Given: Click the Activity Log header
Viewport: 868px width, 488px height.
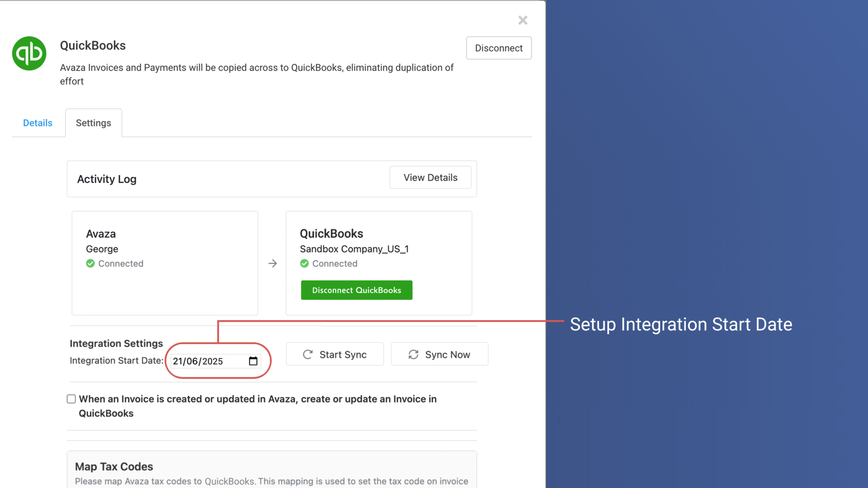Looking at the screenshot, I should tap(106, 179).
